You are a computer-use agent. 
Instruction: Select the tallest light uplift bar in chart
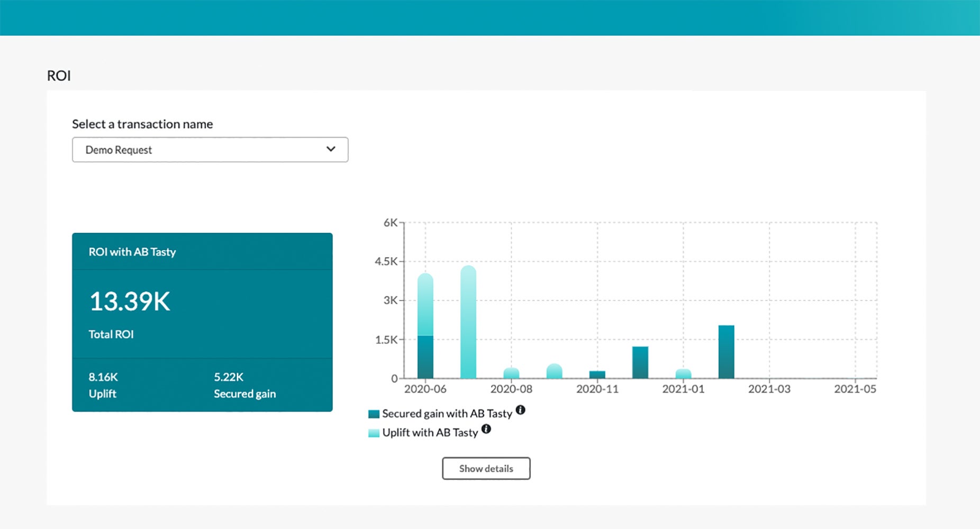468,323
